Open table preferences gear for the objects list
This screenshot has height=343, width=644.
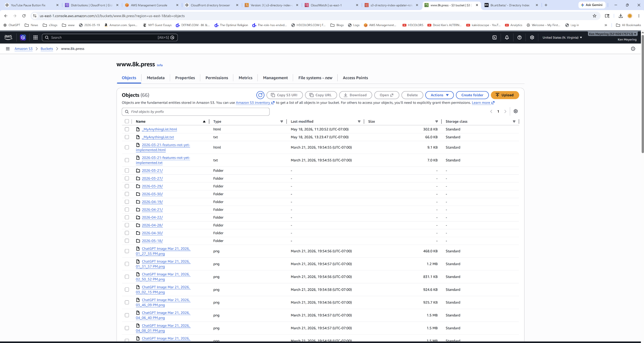coord(516,111)
